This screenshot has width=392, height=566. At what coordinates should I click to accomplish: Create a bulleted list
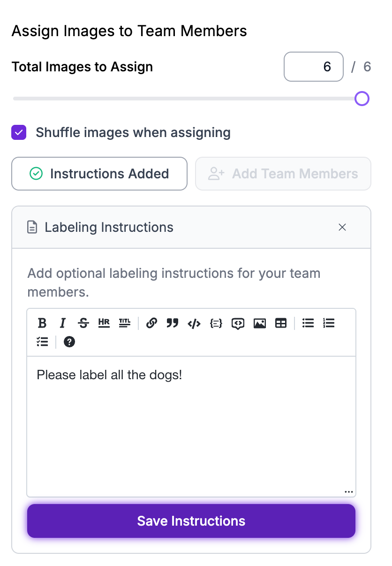coord(308,323)
